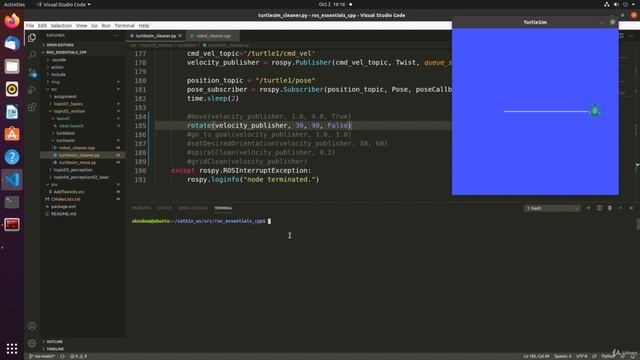Collapse the topic02_motion folder
Screen dimensions: 640x360
pyautogui.click(x=69, y=111)
